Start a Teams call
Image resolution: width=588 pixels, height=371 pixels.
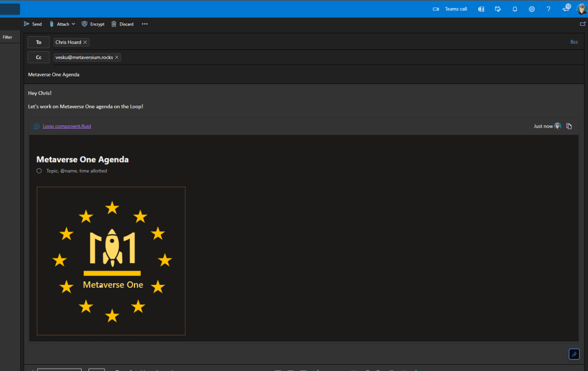450,9
